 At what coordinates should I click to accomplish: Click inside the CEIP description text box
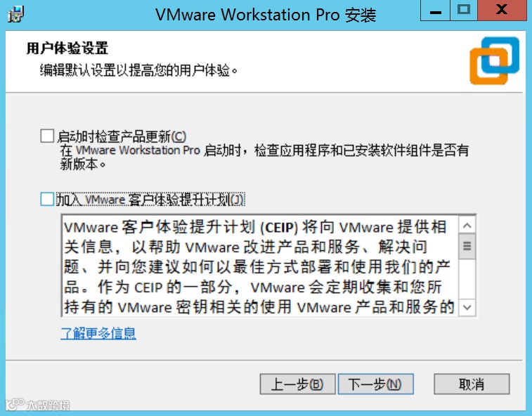260,266
